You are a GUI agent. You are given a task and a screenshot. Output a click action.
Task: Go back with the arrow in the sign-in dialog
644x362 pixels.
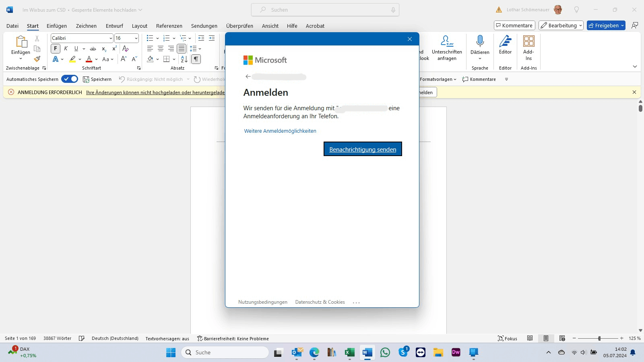pyautogui.click(x=248, y=76)
